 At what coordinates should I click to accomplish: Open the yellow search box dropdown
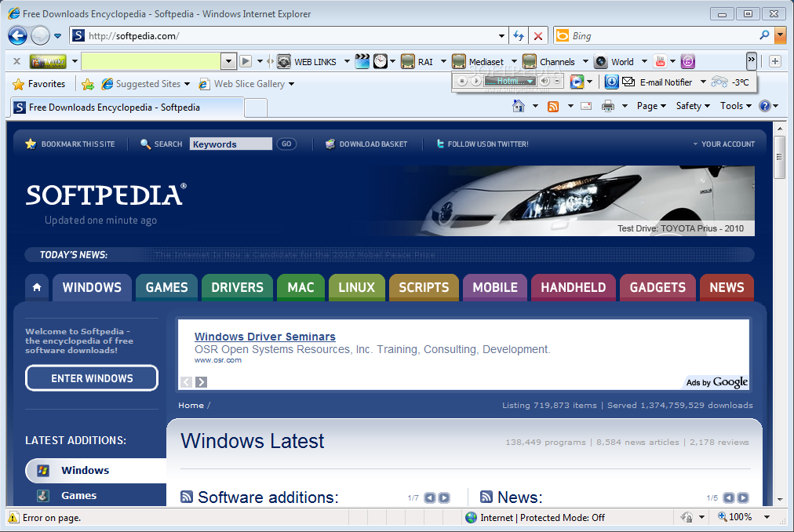228,61
